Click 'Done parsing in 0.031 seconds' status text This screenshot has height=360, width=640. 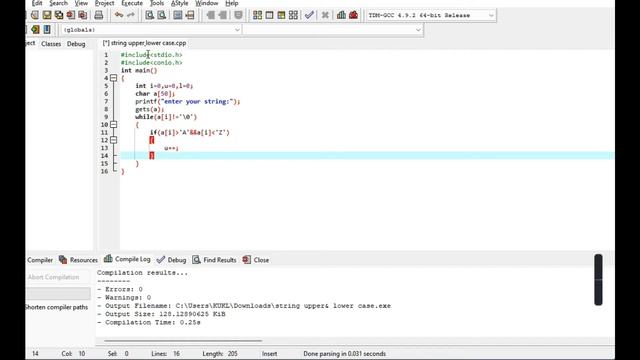344,354
